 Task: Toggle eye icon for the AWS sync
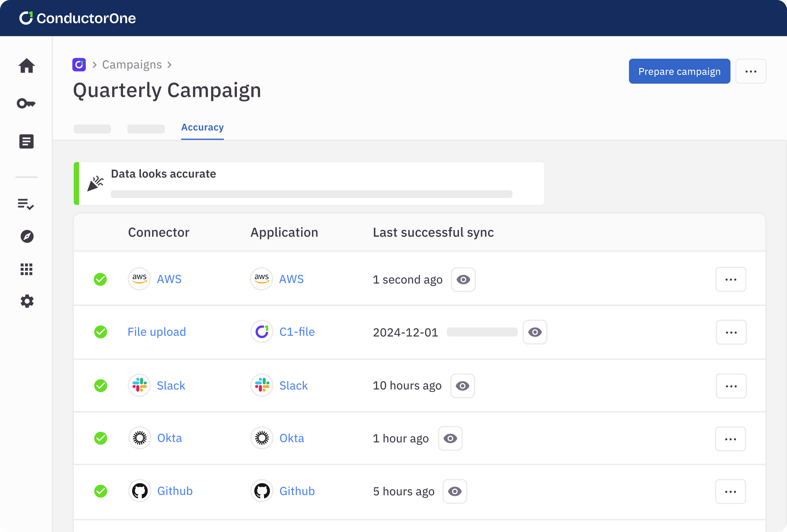coord(463,280)
